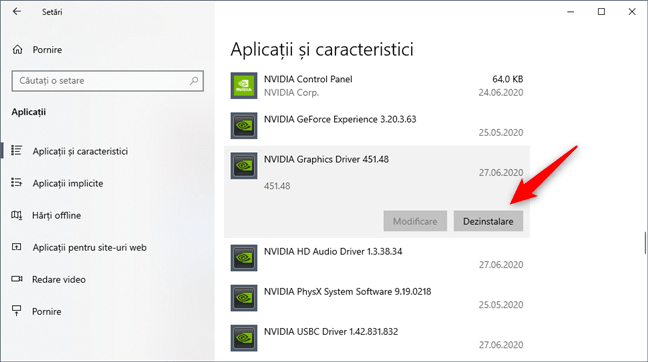Click the NVIDIA Graphics Driver app icon

coord(244,166)
